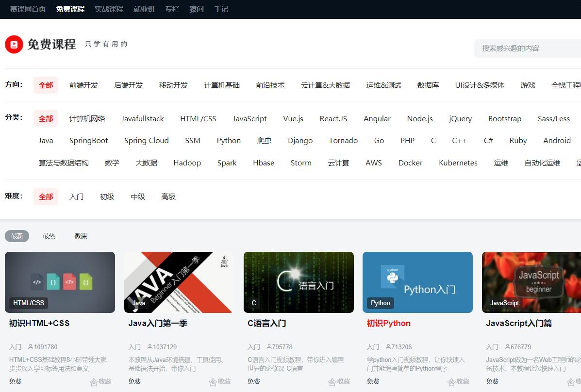Open 实战课程 in the top navigation

pyautogui.click(x=109, y=9)
